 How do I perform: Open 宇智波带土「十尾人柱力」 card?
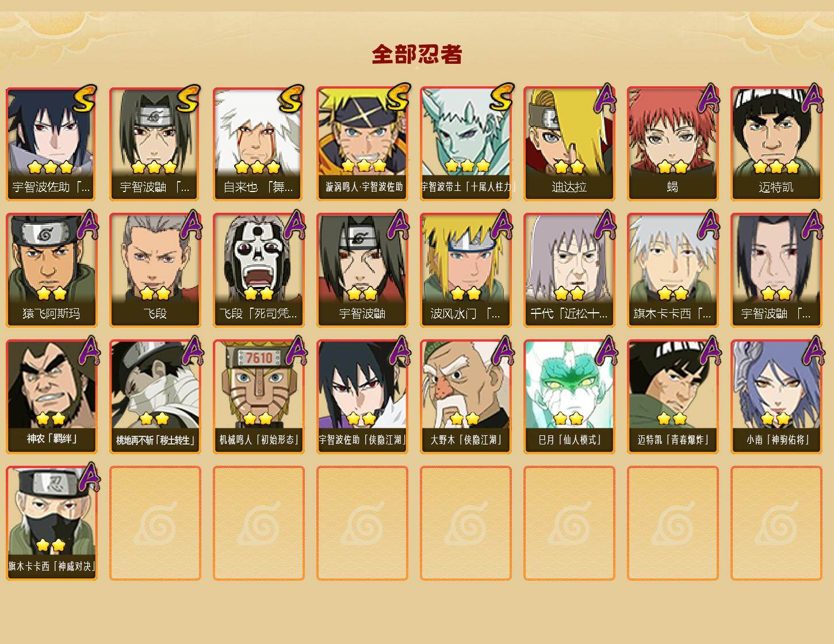[465, 144]
